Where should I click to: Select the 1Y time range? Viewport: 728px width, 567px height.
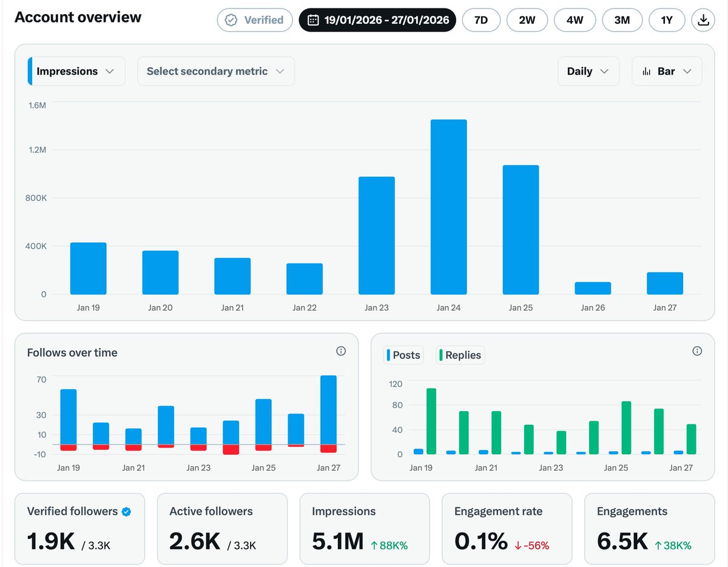[667, 20]
